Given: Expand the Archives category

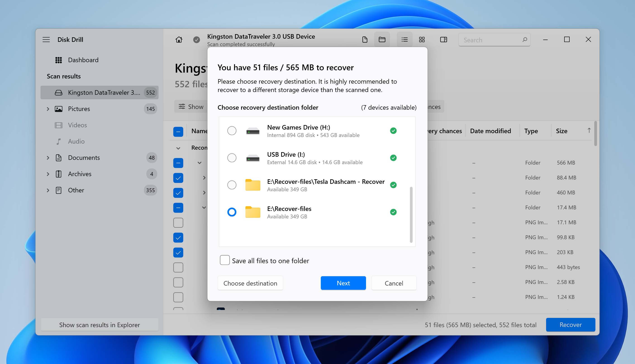Looking at the screenshot, I should [x=48, y=174].
